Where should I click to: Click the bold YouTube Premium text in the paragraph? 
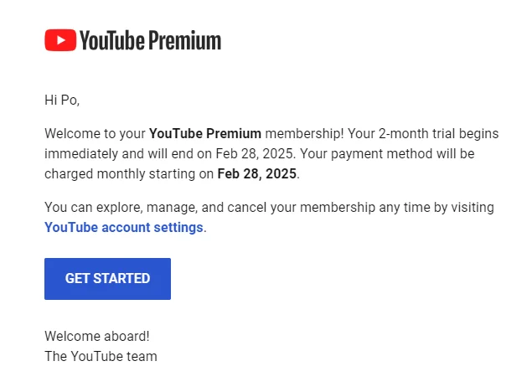coord(205,134)
